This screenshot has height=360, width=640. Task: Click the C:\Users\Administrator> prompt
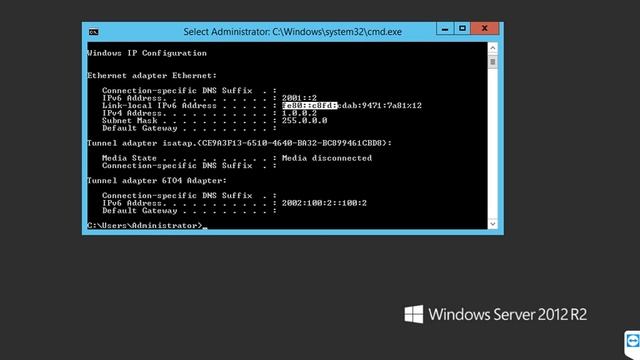coord(144,225)
